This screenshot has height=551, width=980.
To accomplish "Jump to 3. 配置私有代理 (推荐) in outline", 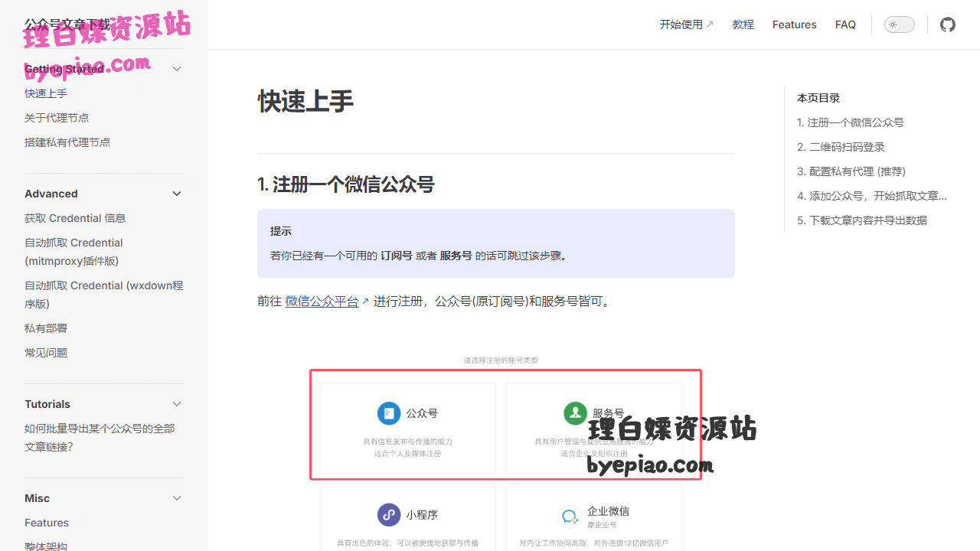I will (851, 171).
